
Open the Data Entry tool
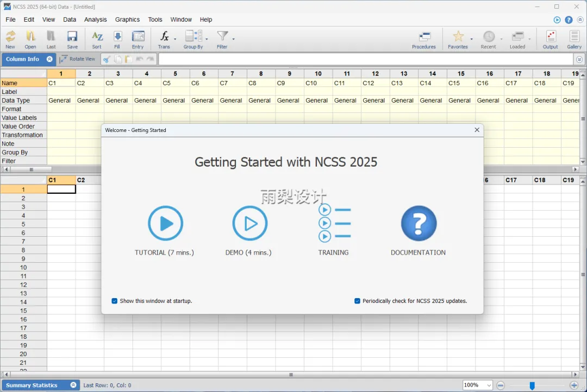point(138,39)
